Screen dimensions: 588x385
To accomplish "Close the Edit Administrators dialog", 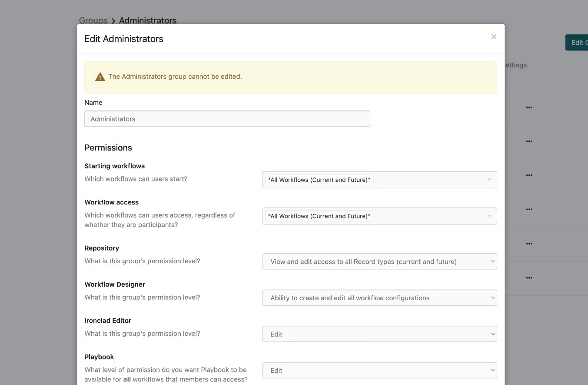I will pos(494,37).
